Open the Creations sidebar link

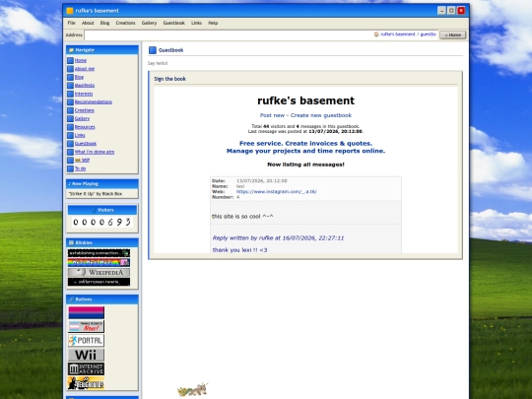pos(85,110)
